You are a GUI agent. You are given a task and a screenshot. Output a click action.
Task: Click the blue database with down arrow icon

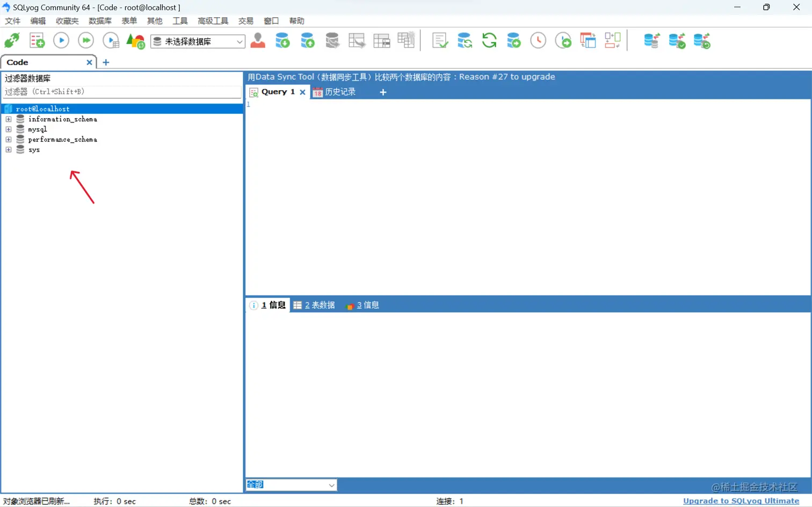tap(282, 41)
